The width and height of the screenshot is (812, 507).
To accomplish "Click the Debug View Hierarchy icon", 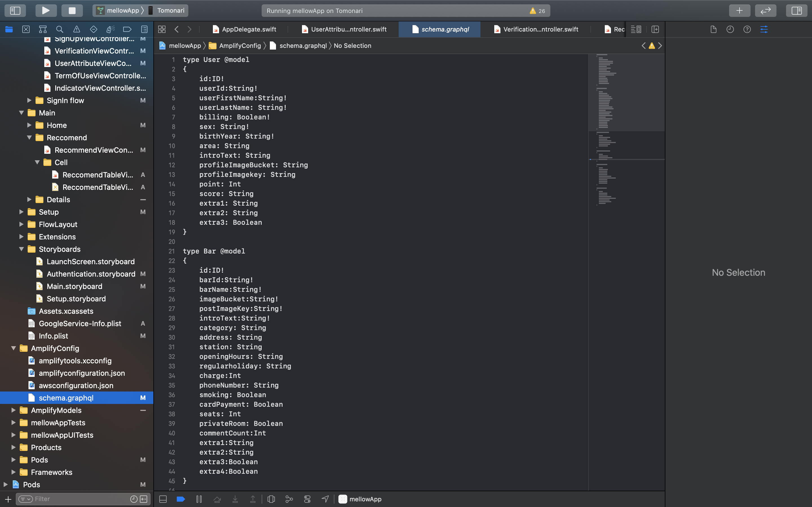I will 271,499.
